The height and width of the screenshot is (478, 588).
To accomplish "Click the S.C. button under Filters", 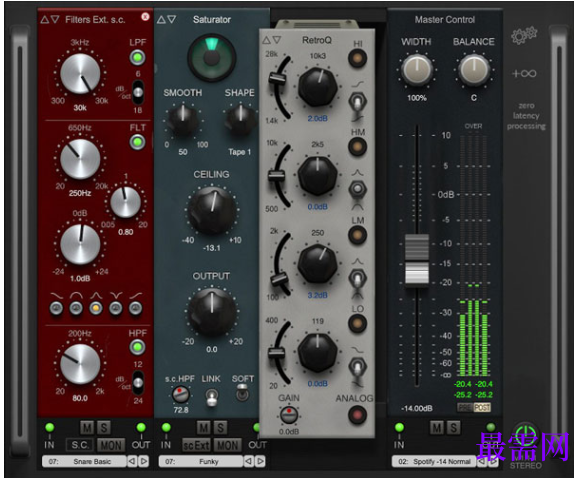I will pyautogui.click(x=80, y=445).
